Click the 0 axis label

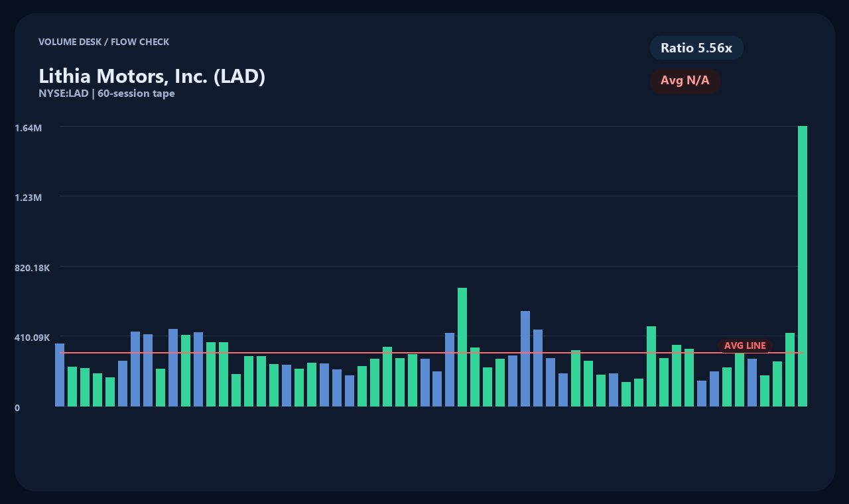[x=17, y=408]
